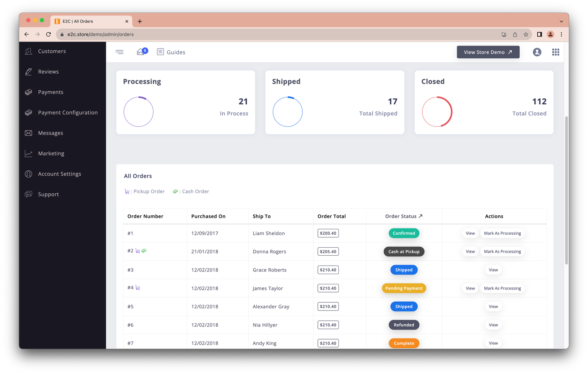Open the Guides link in top bar

point(171,52)
